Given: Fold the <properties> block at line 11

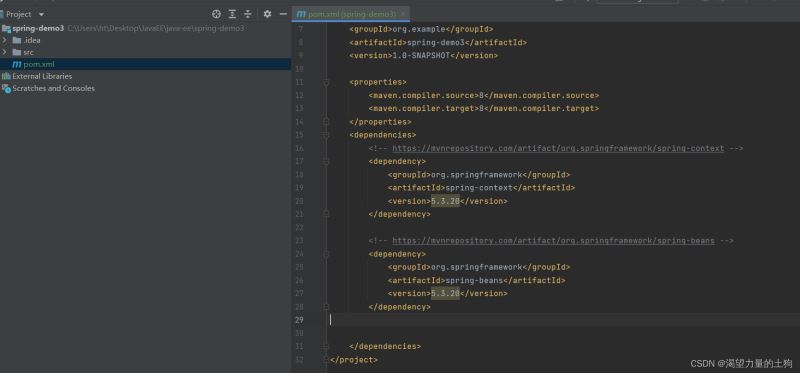Looking at the screenshot, I should pyautogui.click(x=326, y=82).
